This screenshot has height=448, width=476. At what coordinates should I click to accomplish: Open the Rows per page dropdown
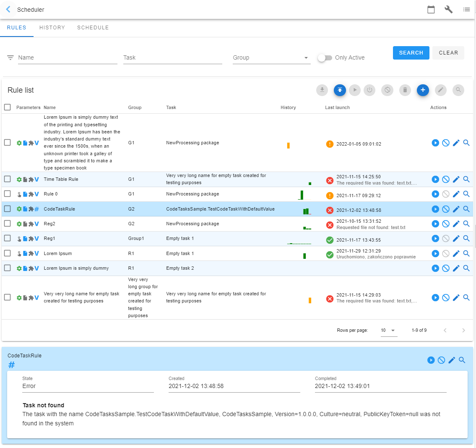(x=389, y=330)
